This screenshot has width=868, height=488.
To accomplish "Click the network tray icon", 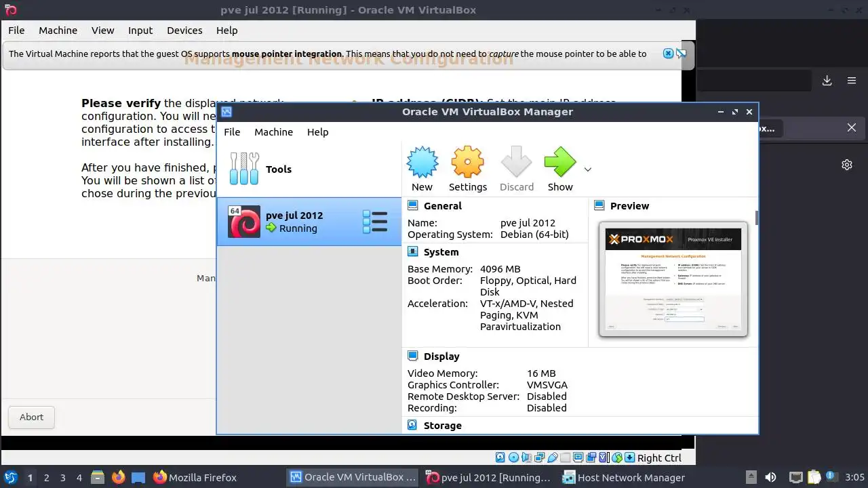I will pos(796,477).
